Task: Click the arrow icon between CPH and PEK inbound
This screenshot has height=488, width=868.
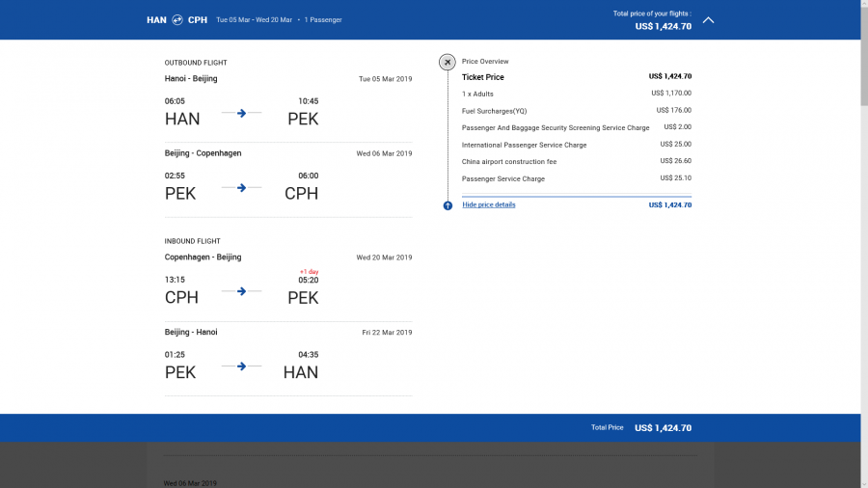Action: point(241,291)
